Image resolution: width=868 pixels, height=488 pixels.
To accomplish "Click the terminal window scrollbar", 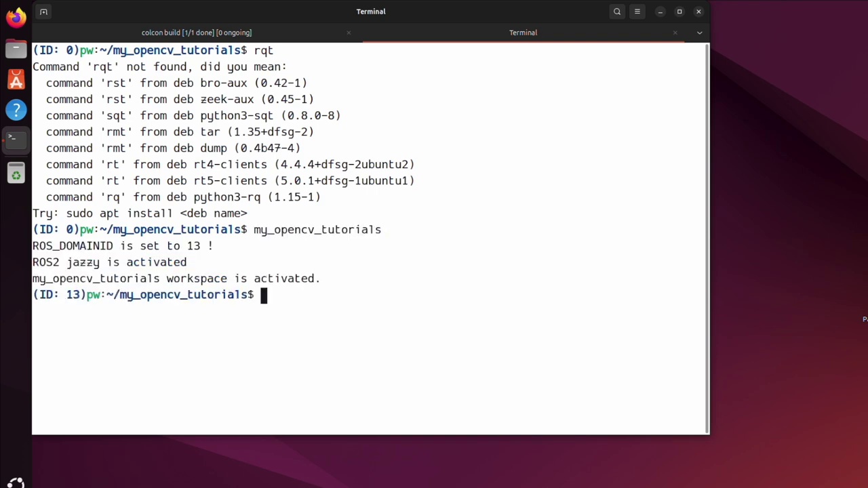I will [x=707, y=237].
